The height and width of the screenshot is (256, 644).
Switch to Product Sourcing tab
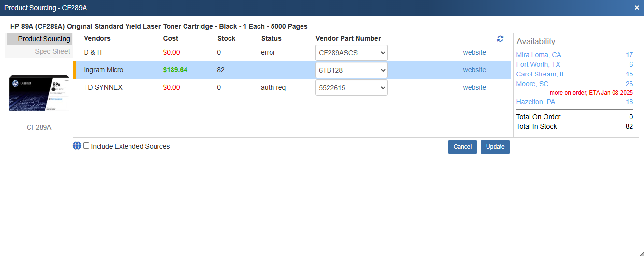click(40, 39)
